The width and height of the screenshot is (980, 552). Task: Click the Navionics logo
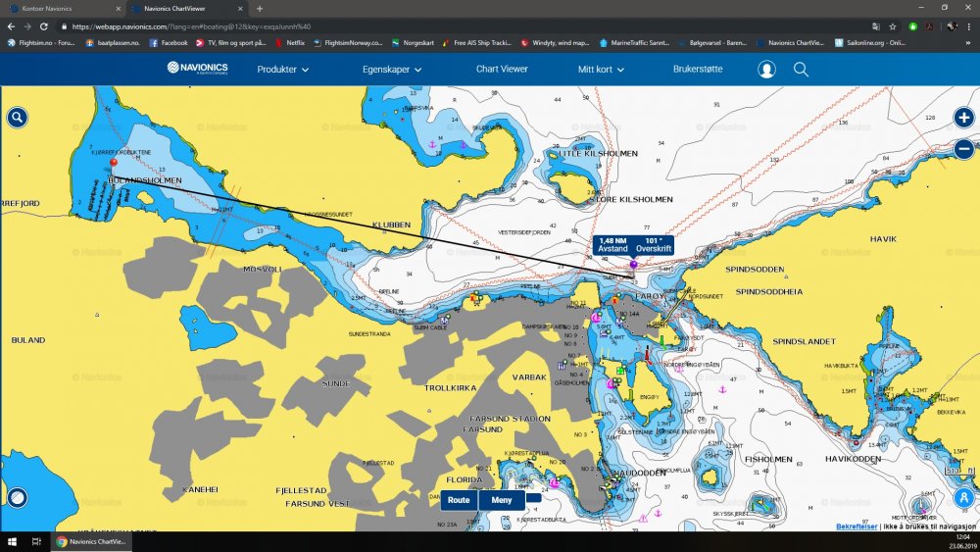click(198, 68)
